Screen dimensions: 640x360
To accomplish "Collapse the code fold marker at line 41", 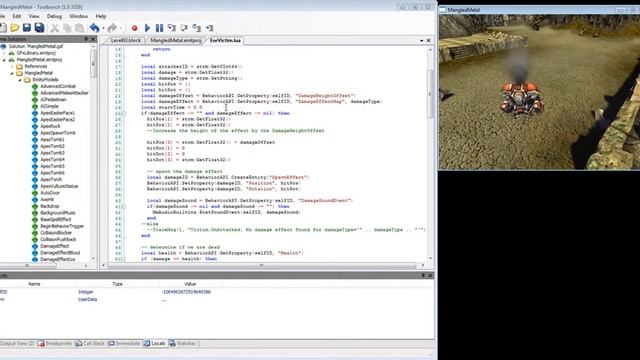I will click(x=124, y=207).
